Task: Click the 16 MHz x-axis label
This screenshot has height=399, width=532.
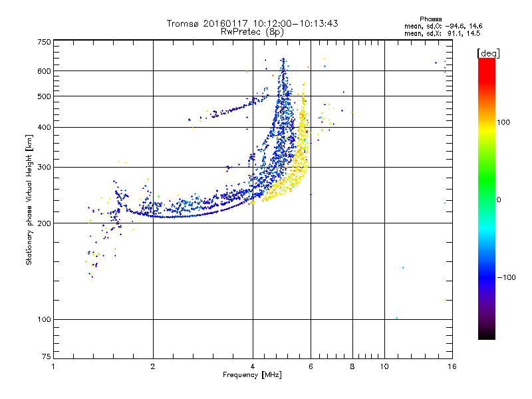Action: (x=452, y=366)
